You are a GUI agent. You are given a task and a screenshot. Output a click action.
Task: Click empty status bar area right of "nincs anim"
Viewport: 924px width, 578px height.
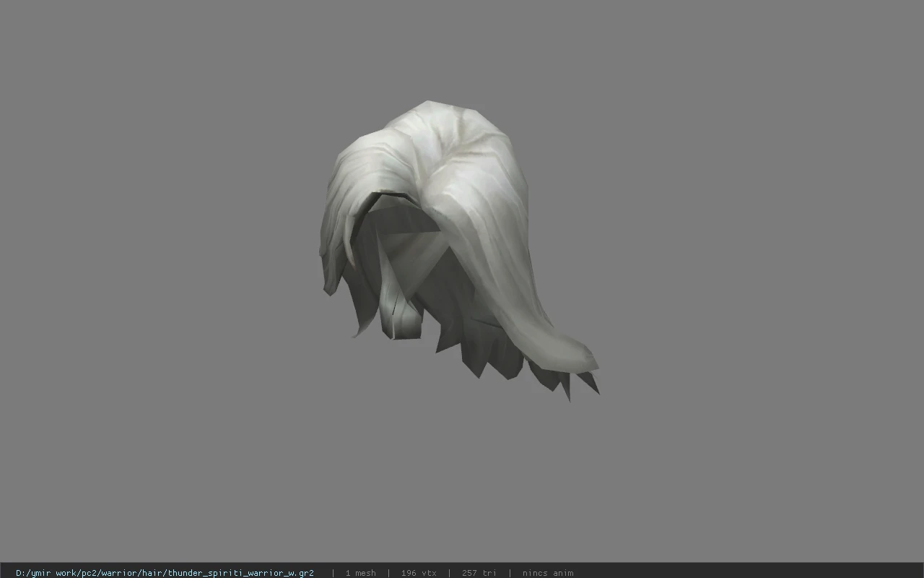(751, 573)
